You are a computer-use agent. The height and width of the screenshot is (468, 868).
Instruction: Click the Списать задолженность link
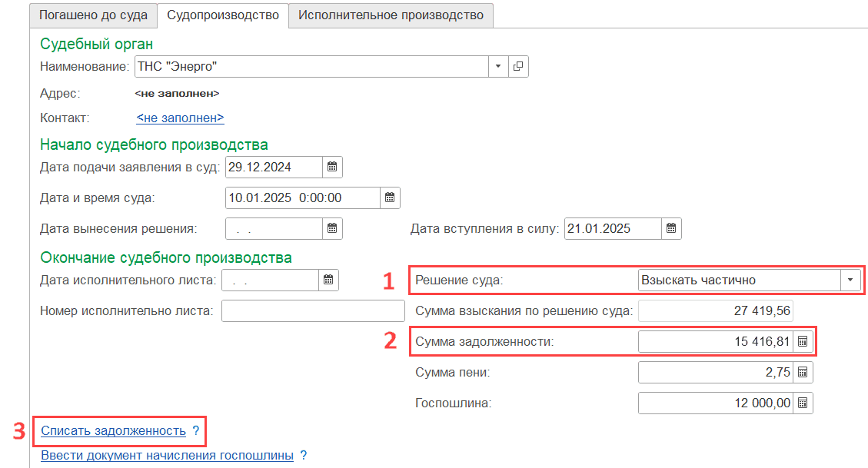(113, 431)
